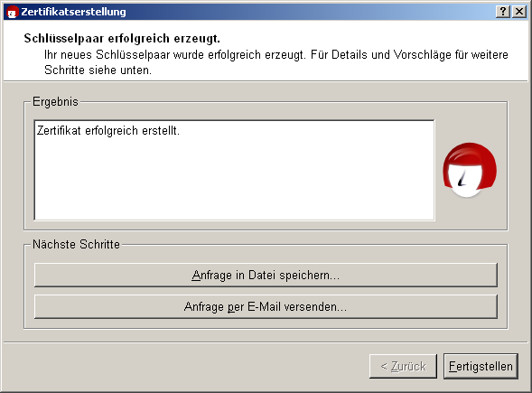Open context help with the question mark button

[x=503, y=12]
